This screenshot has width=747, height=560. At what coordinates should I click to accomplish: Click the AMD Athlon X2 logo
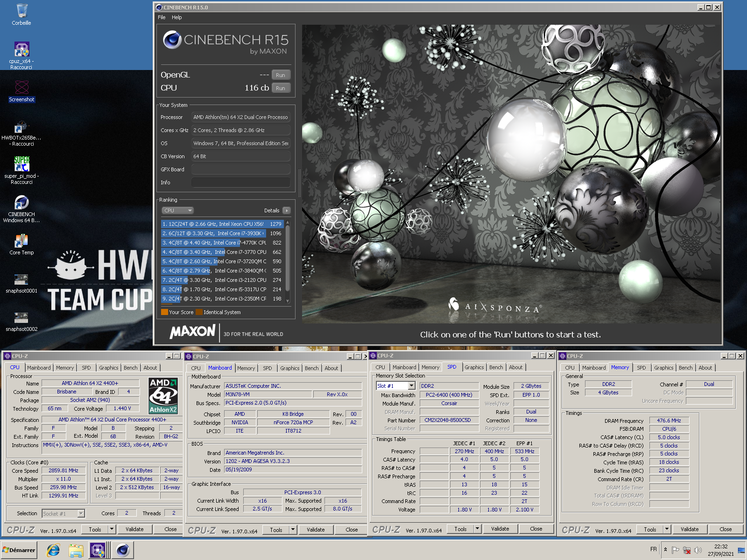tap(163, 396)
